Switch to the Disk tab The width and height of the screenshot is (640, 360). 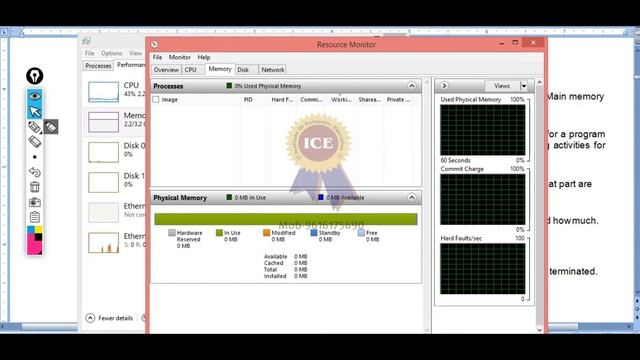(243, 70)
